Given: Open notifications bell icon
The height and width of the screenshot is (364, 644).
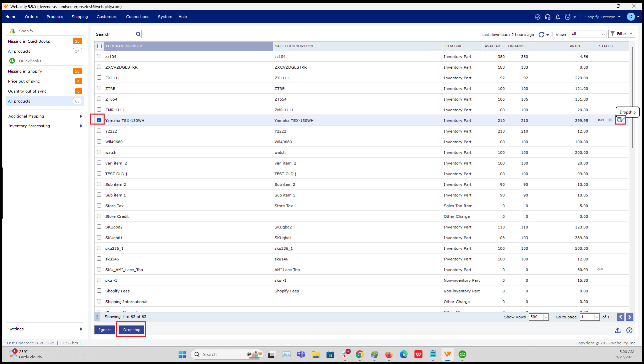Looking at the screenshot, I should point(558,17).
